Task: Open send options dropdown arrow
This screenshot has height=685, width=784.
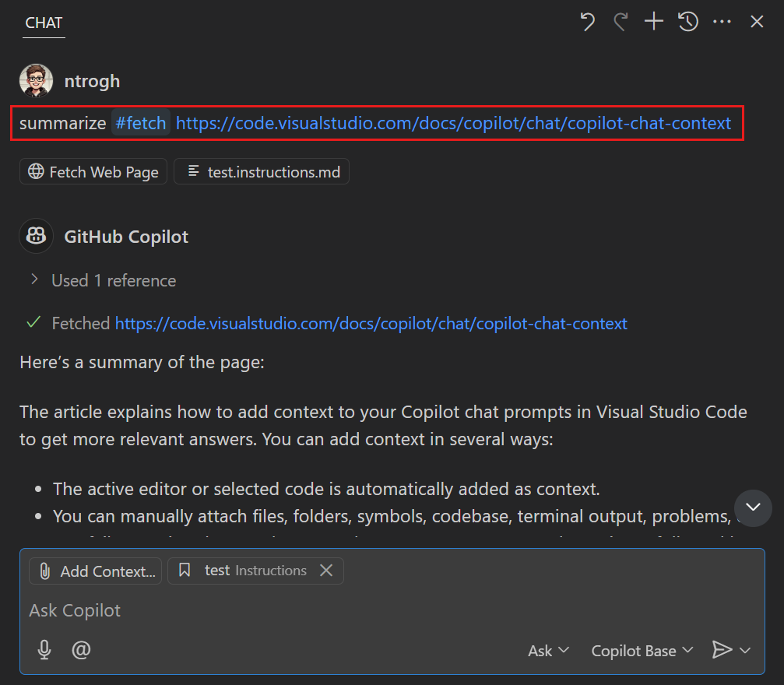Action: pos(746,650)
